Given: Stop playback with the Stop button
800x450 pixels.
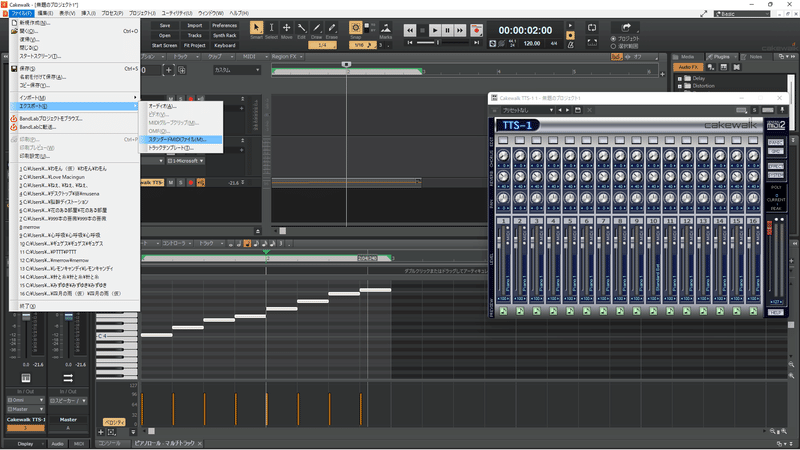Looking at the screenshot, I should point(422,31).
